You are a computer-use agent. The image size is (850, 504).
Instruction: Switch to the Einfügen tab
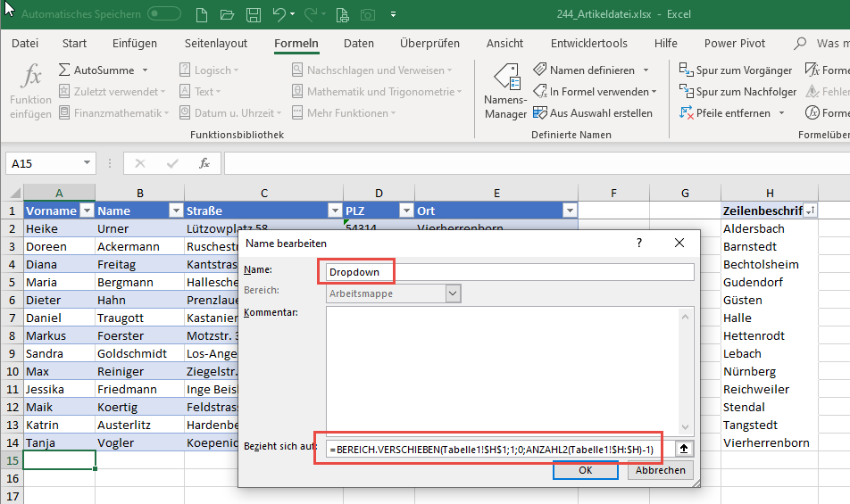tap(135, 44)
